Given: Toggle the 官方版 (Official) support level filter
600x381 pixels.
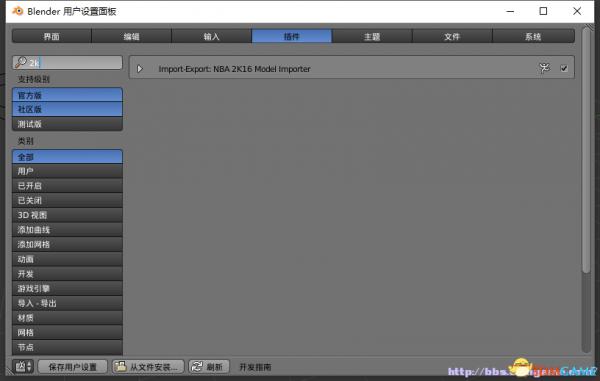Looking at the screenshot, I should coord(67,95).
